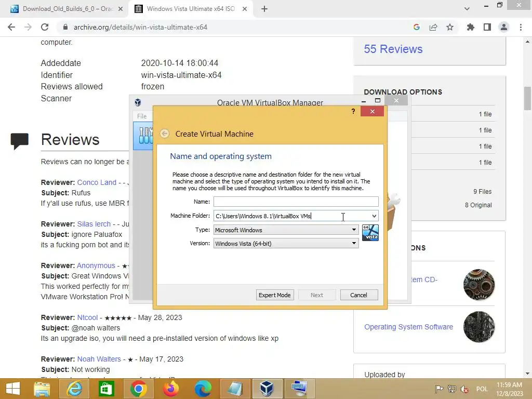Reload the archive.org page
Viewport: 532px width, 399px height.
click(45, 27)
